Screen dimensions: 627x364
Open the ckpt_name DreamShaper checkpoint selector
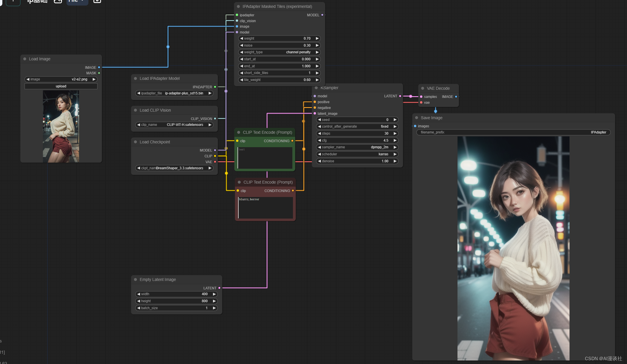(174, 168)
